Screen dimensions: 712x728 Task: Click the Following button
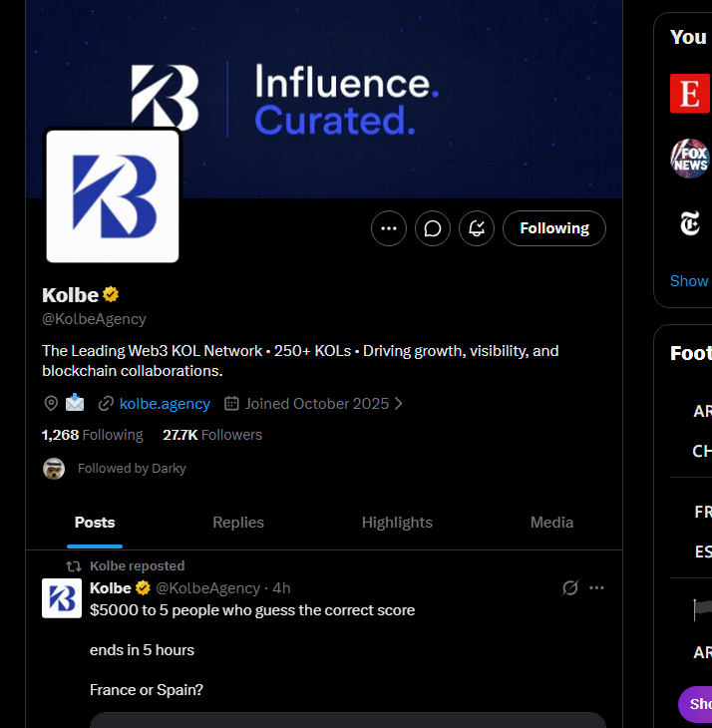pyautogui.click(x=554, y=228)
